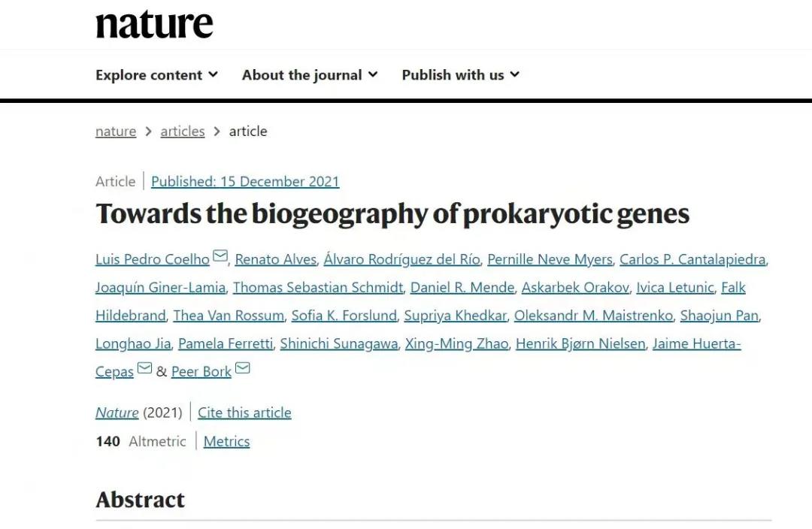The width and height of the screenshot is (812, 529).
Task: Open author Peer Bork details
Action: [x=201, y=372]
